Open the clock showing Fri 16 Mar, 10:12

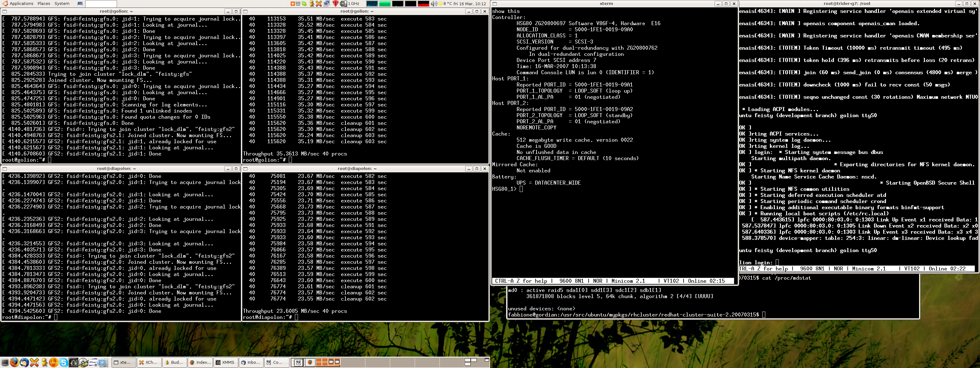(470, 4)
